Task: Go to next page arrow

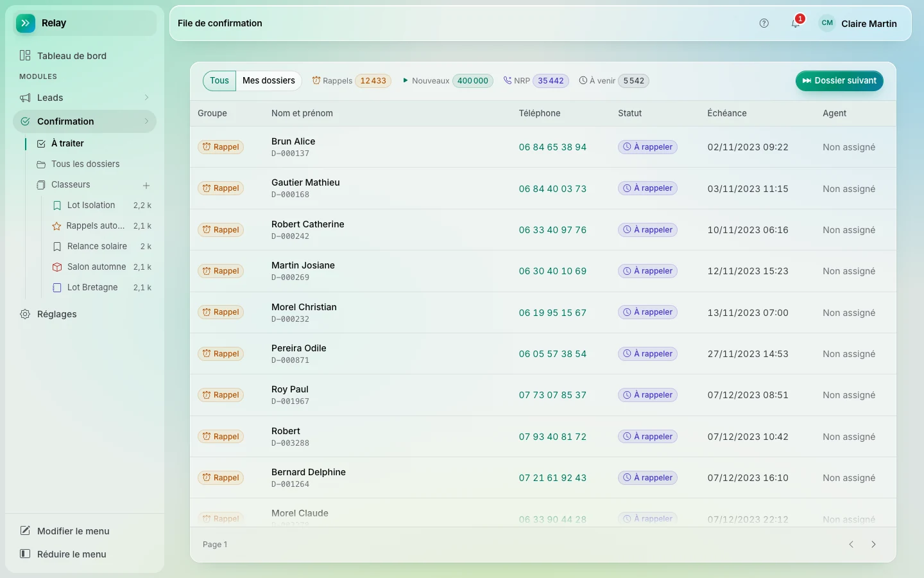Action: (x=873, y=545)
